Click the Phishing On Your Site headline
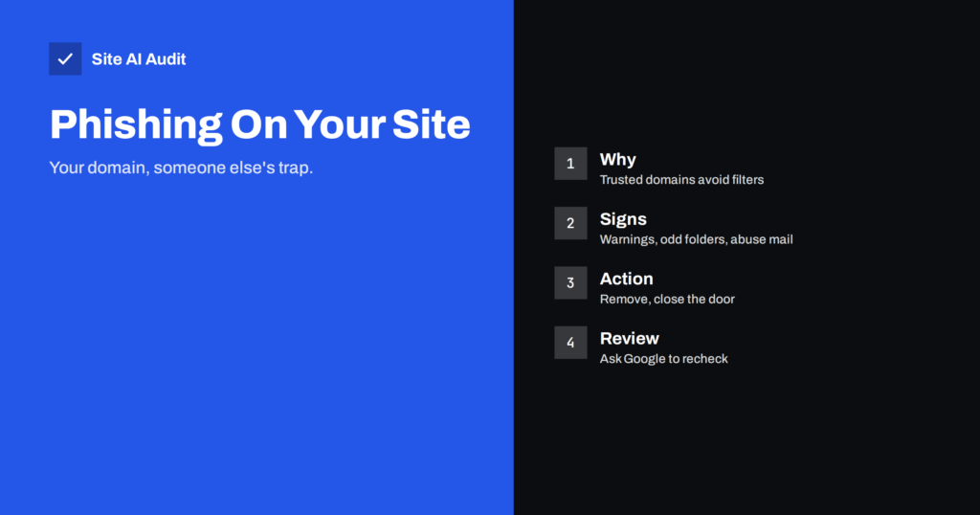 coord(260,125)
